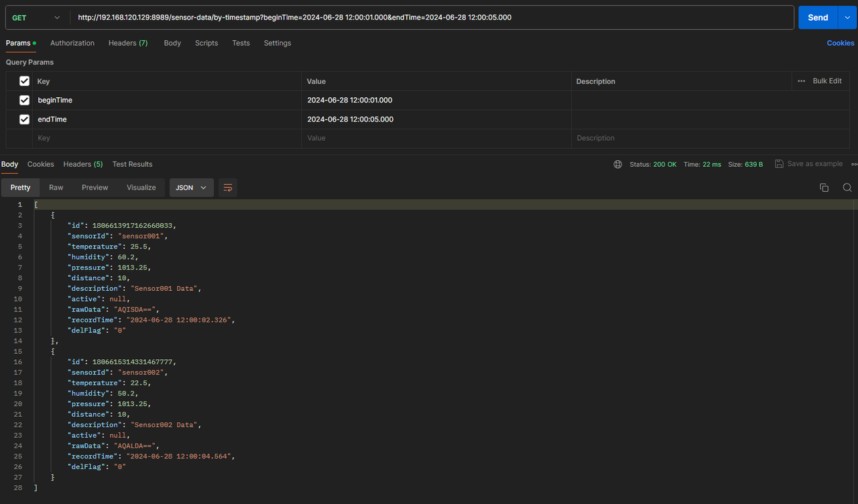Viewport: 858px width, 504px height.
Task: Open the Cookies link
Action: tap(840, 43)
